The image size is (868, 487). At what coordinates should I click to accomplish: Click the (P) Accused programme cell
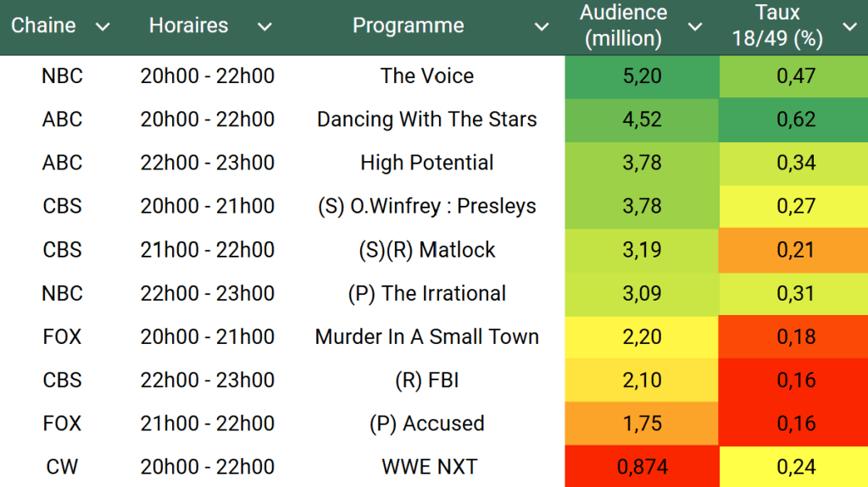tap(426, 423)
